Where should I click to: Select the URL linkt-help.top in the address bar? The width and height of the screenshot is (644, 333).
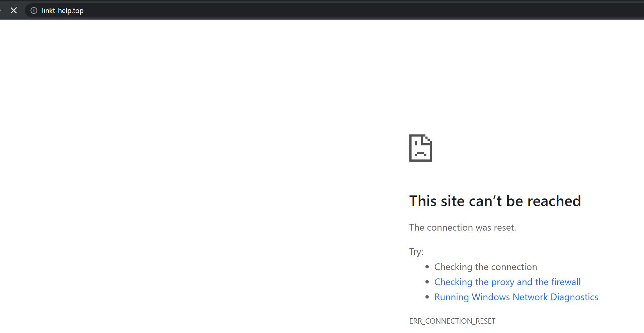62,10
